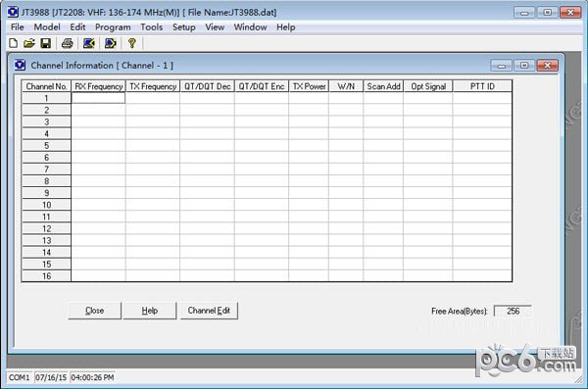Select channel row number 11
This screenshot has height=389, width=588.
click(x=46, y=217)
